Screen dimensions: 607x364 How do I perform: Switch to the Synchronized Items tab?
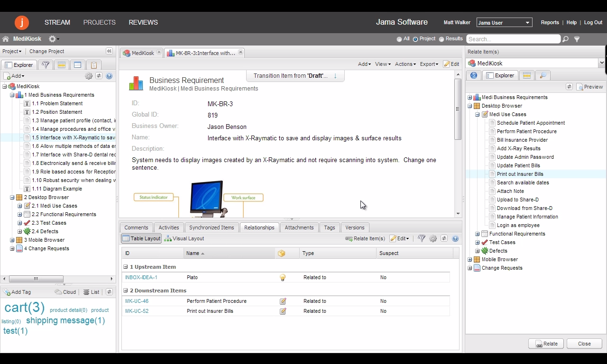click(x=212, y=227)
